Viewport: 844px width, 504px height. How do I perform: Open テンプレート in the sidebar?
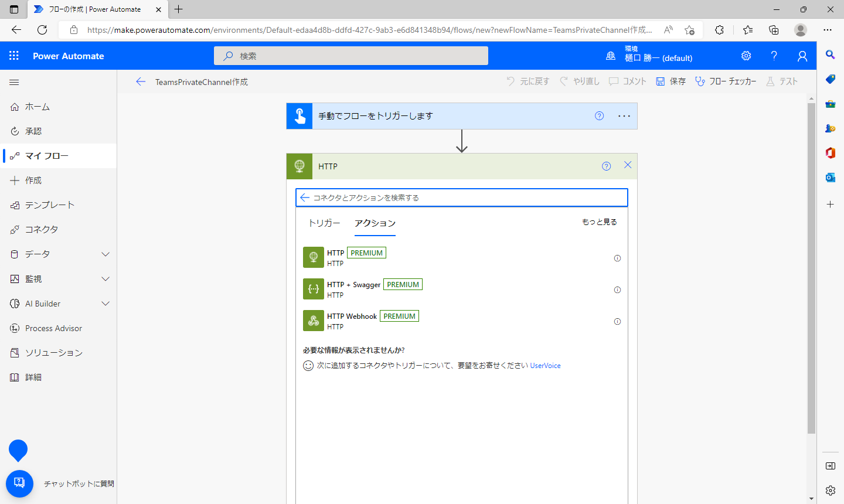click(x=59, y=205)
